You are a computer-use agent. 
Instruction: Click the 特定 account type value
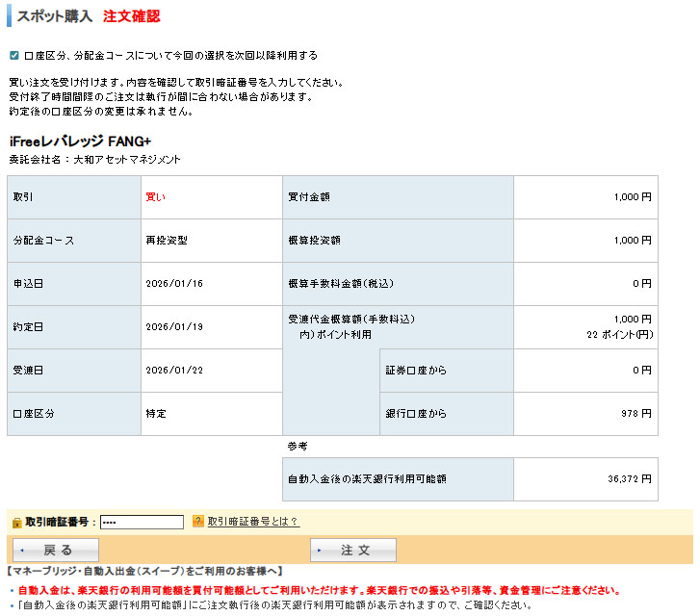point(155,414)
